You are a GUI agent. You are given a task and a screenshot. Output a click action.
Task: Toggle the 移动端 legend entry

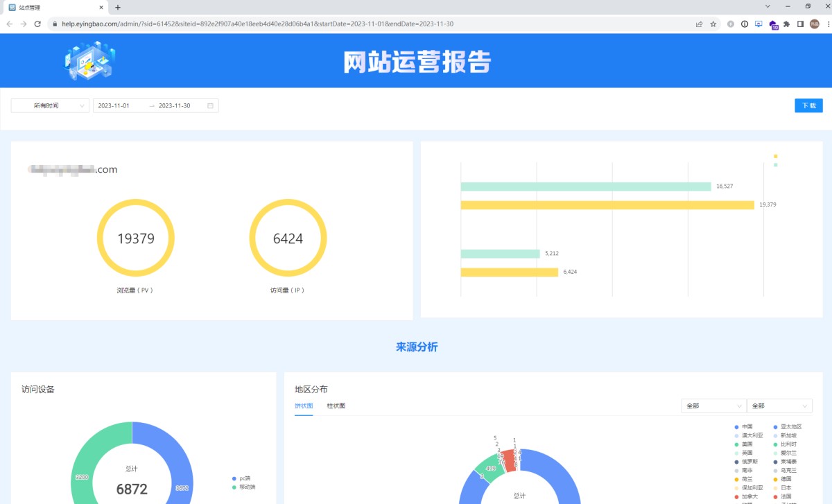pos(245,487)
